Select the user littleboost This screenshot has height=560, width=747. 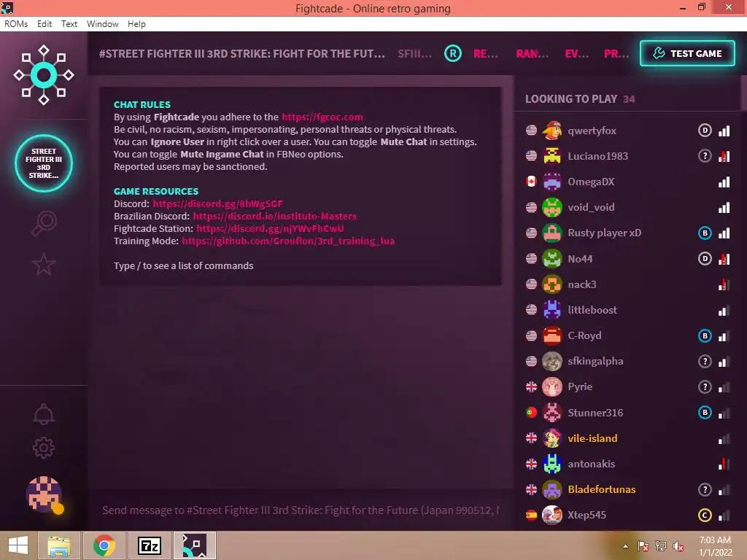click(x=592, y=310)
